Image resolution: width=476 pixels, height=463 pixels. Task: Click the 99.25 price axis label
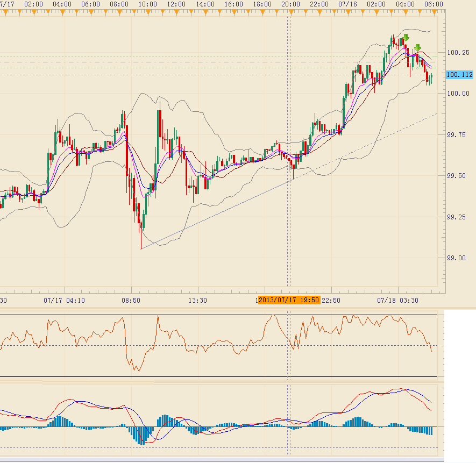click(x=456, y=217)
